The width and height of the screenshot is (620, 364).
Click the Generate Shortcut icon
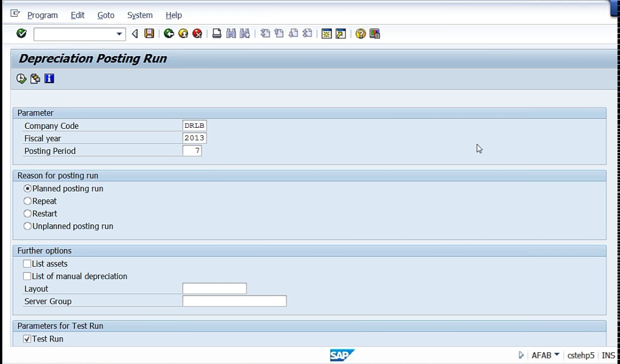click(x=341, y=34)
